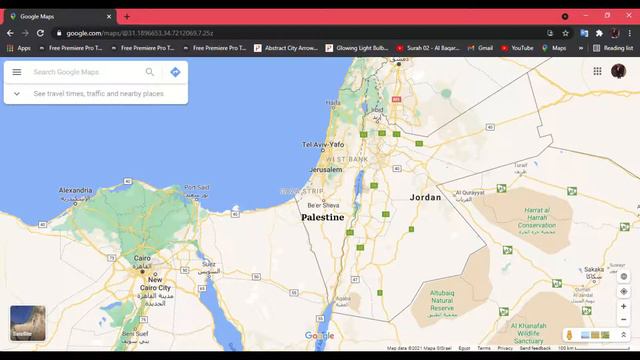The width and height of the screenshot is (640, 360).
Task: Reload the Google Maps page
Action: tap(40, 33)
